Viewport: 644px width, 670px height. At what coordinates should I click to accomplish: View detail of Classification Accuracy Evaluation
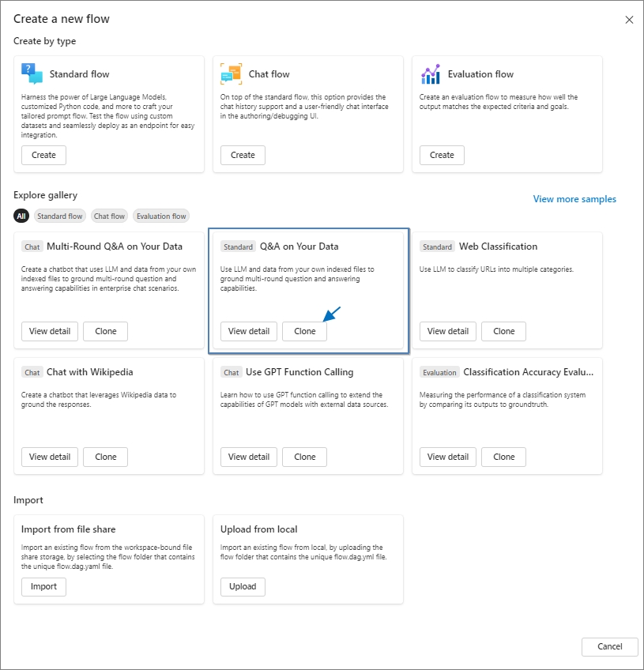coord(448,457)
